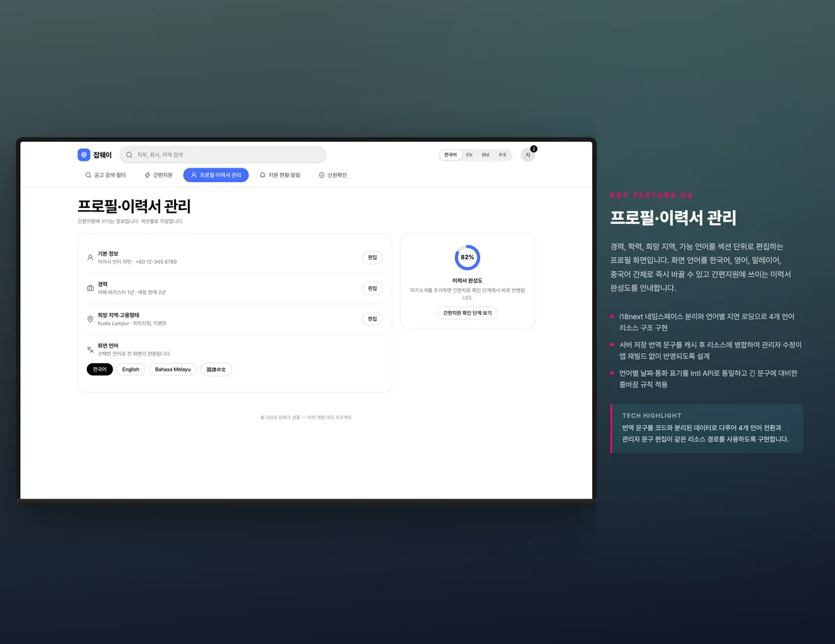Click the 이력서 완성도 label
The width and height of the screenshot is (835, 644).
coord(468,280)
